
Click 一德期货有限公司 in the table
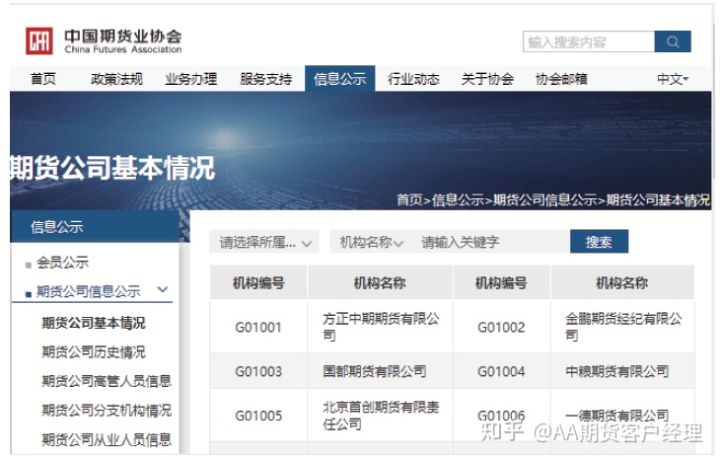coord(617,416)
